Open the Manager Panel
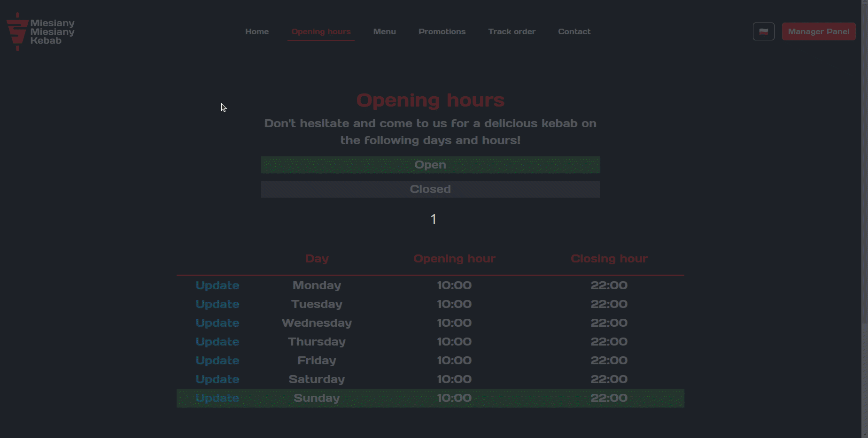Viewport: 868px width, 438px height. point(818,31)
